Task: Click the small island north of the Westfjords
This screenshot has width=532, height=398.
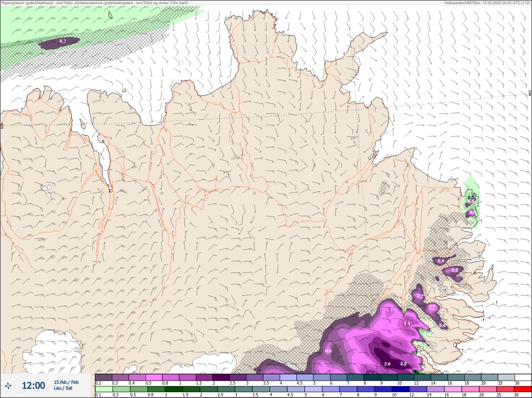Action: [x=110, y=15]
